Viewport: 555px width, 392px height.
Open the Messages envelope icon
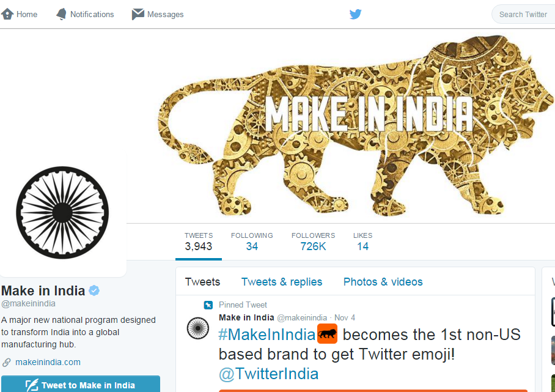138,14
